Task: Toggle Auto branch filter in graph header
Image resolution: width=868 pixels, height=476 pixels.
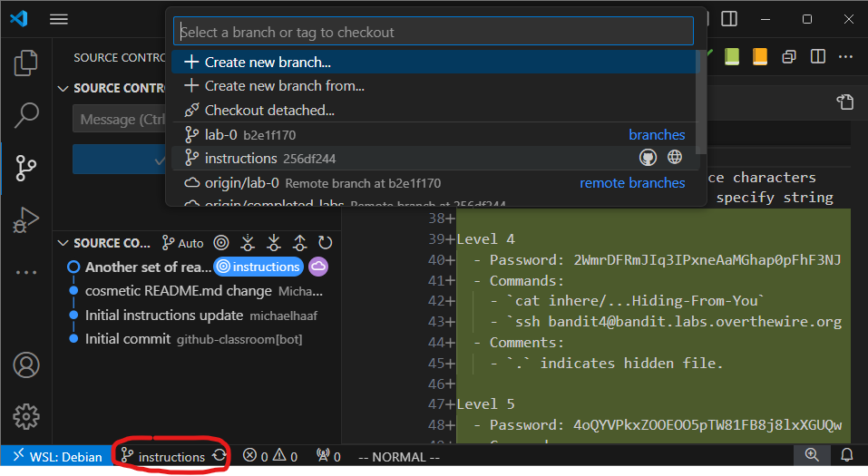Action: (x=182, y=243)
